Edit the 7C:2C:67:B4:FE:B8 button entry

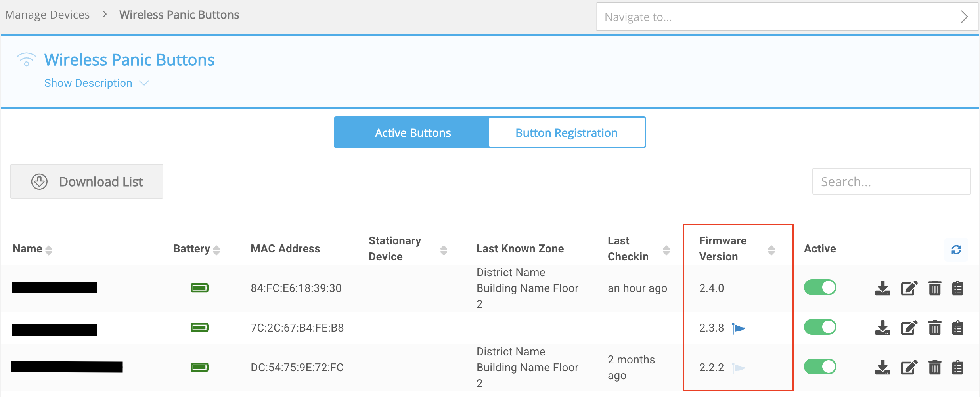click(909, 328)
